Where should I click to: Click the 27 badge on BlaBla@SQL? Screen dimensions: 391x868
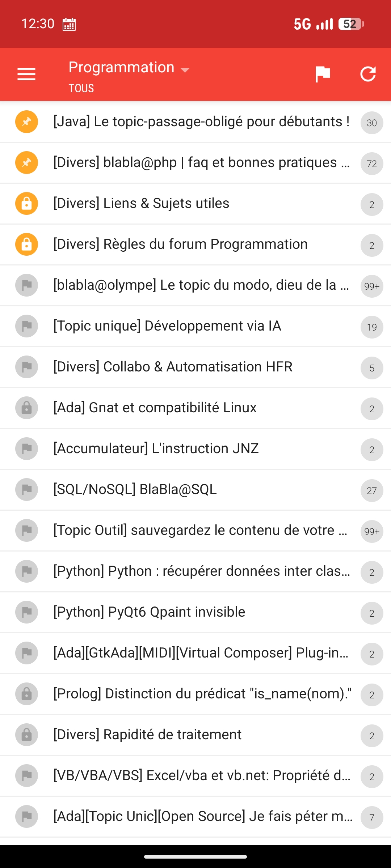coord(372,491)
